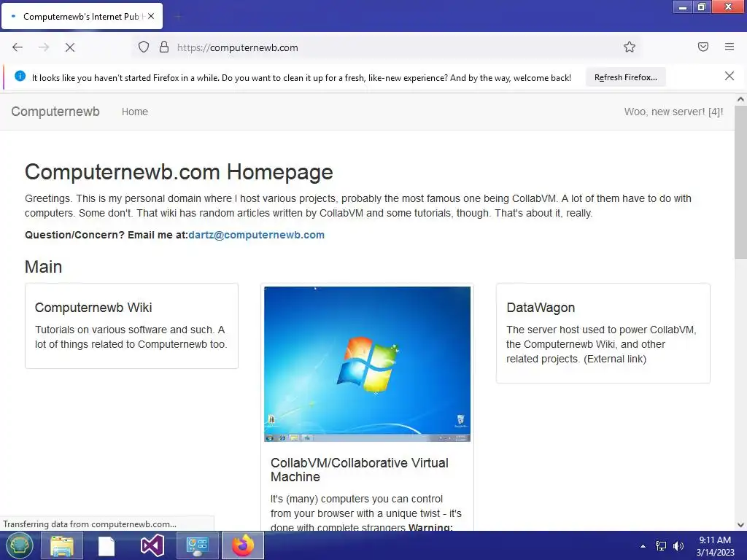Go back with the browser back arrow
The width and height of the screenshot is (747, 560).
(18, 47)
